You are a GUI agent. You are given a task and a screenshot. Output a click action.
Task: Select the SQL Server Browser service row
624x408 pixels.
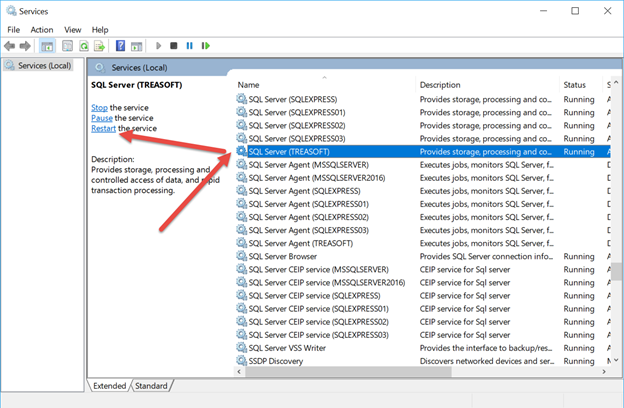coord(290,256)
